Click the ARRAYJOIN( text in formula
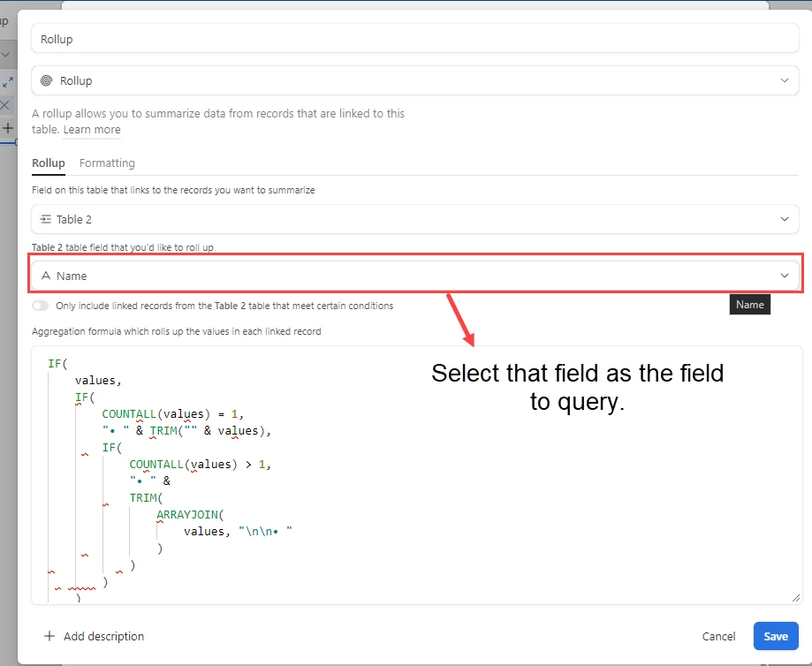The image size is (812, 666). tap(190, 514)
